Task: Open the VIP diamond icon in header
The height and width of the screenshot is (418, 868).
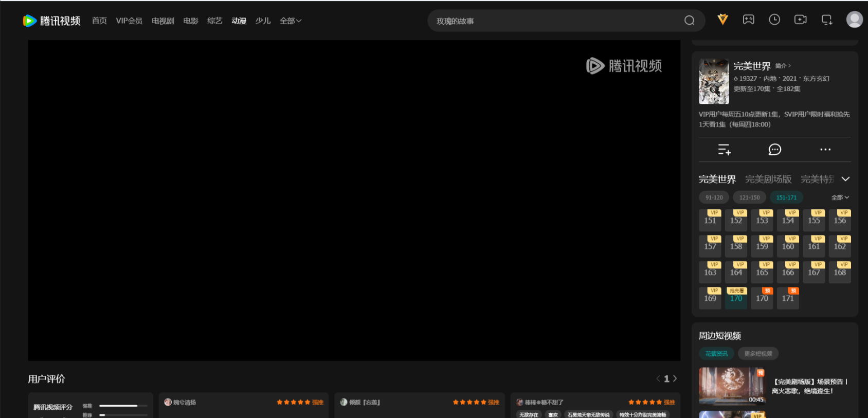Action: pos(722,20)
